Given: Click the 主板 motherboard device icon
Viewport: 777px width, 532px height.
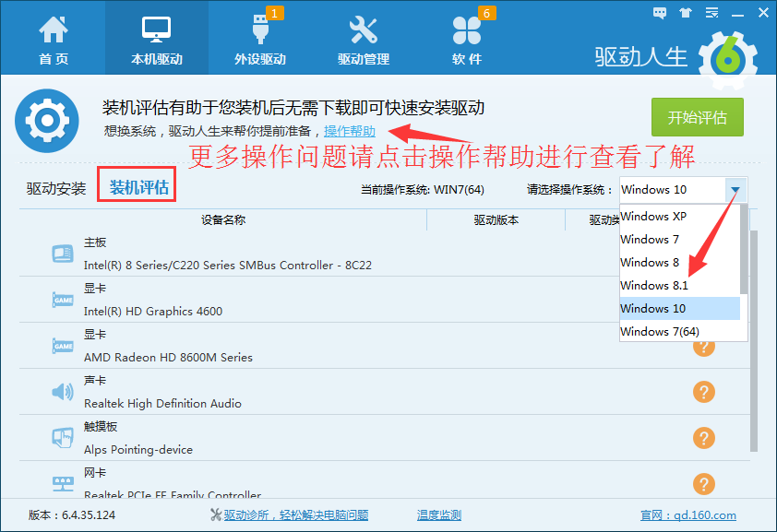Looking at the screenshot, I should pyautogui.click(x=63, y=254).
